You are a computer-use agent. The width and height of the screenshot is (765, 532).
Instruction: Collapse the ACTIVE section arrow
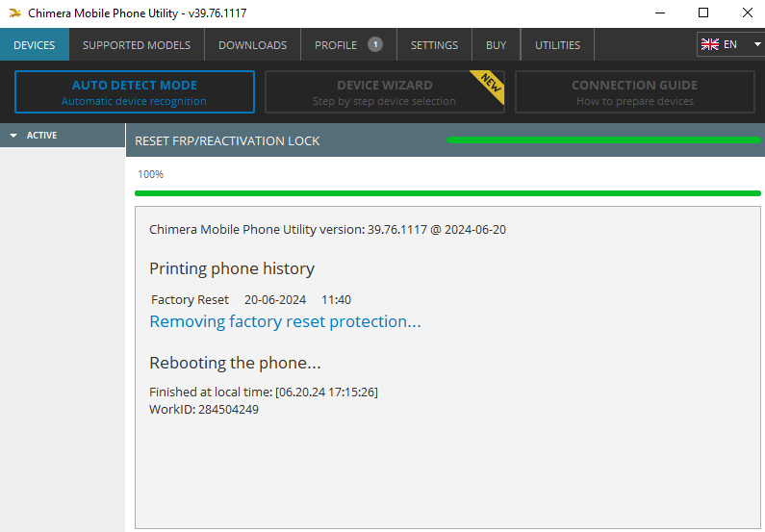point(13,136)
